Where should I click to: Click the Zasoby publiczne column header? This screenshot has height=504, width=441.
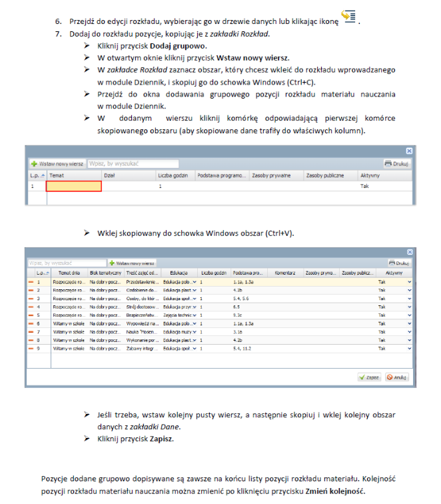click(x=330, y=175)
